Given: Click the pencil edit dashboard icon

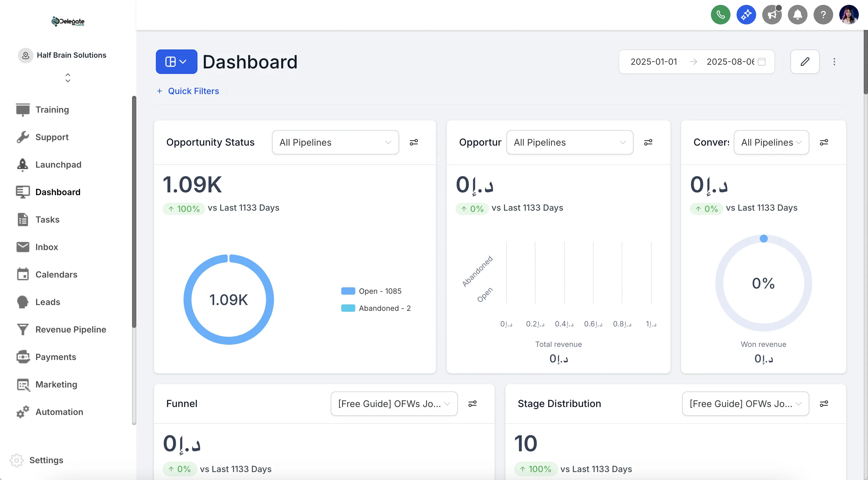Looking at the screenshot, I should 805,62.
